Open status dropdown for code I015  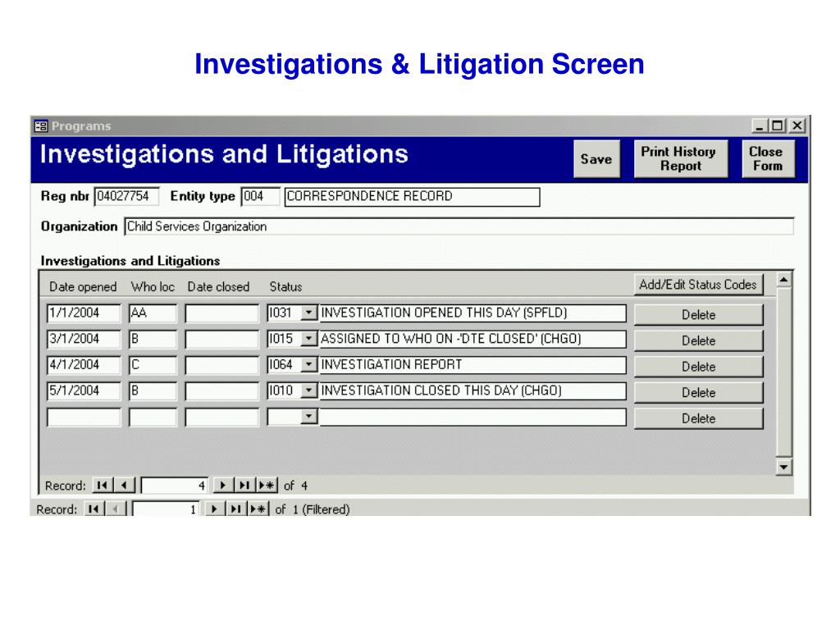pyautogui.click(x=309, y=339)
